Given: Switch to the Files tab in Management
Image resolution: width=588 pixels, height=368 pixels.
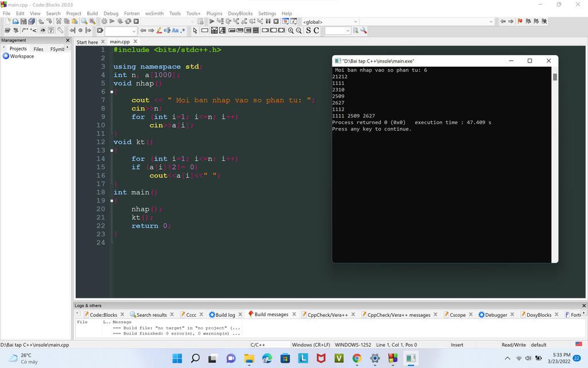Looking at the screenshot, I should pos(38,49).
